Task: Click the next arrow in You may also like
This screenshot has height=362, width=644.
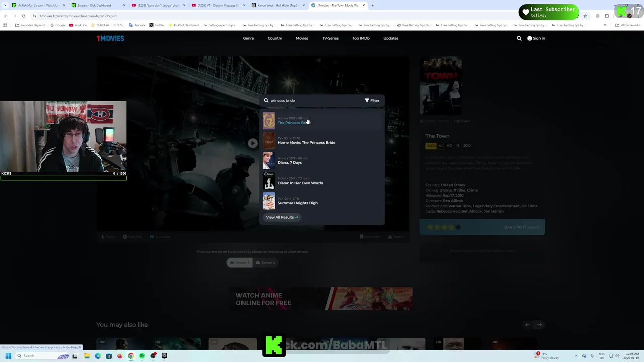Action: 539,325
